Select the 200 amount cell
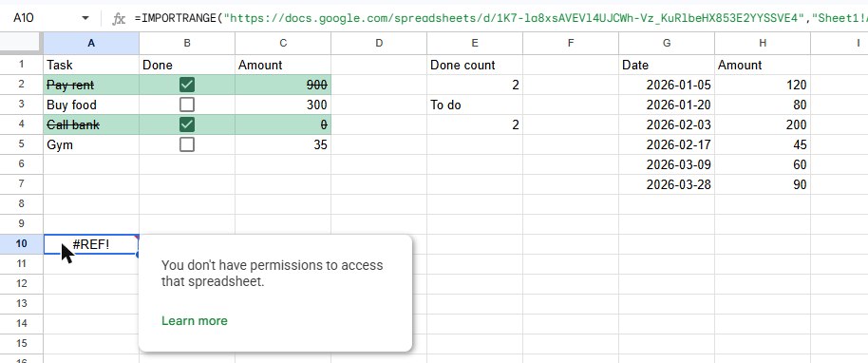This screenshot has height=363, width=868. pyautogui.click(x=763, y=124)
